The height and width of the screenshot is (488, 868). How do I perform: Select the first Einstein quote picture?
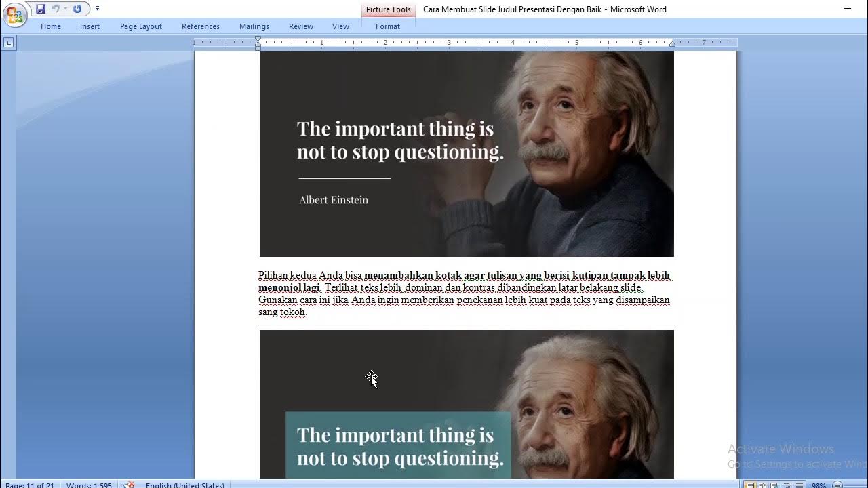point(467,154)
